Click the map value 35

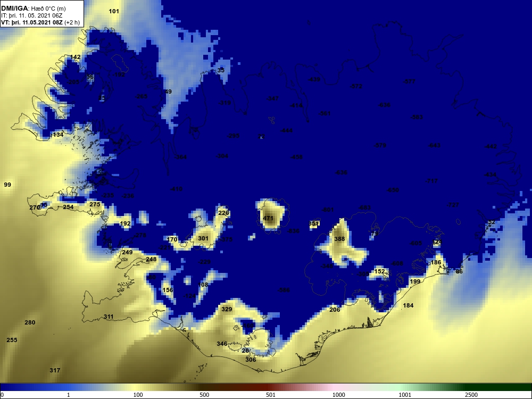tap(221, 70)
